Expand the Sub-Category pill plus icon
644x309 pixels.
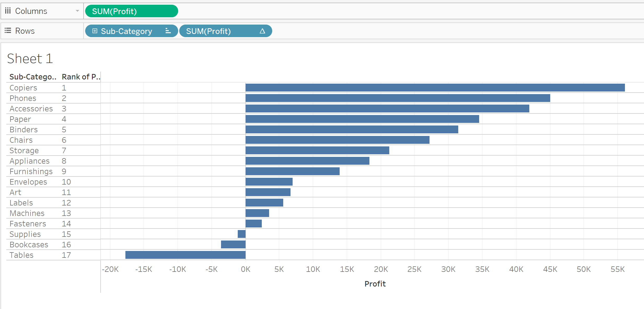95,31
